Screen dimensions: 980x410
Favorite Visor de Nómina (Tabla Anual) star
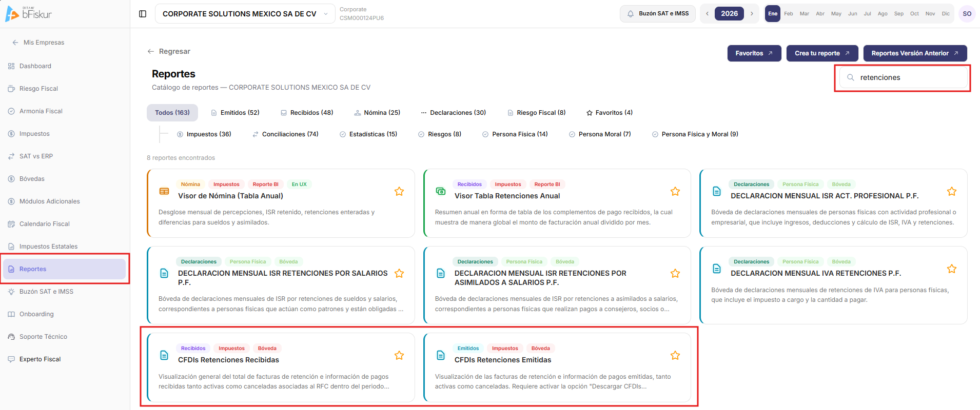(399, 191)
